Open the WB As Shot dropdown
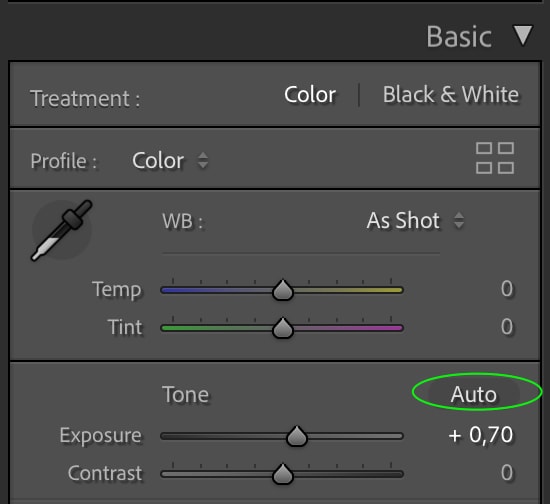This screenshot has height=504, width=550. click(x=416, y=221)
